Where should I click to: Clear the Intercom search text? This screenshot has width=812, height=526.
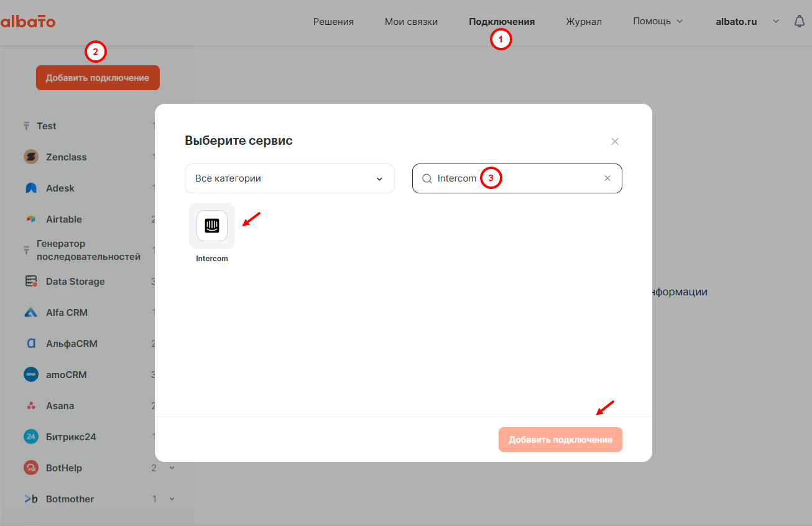(607, 178)
